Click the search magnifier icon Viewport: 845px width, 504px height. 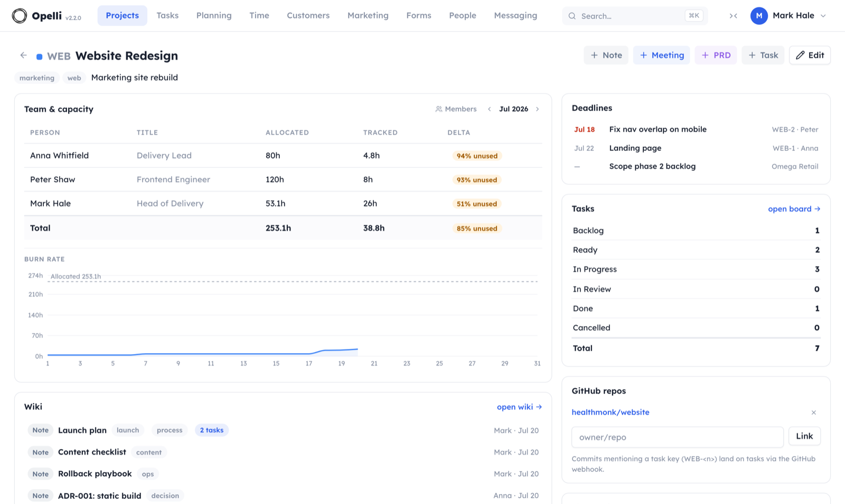coord(572,16)
